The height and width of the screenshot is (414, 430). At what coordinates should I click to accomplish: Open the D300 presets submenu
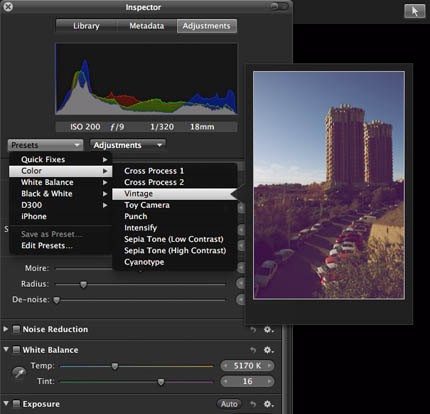click(61, 205)
